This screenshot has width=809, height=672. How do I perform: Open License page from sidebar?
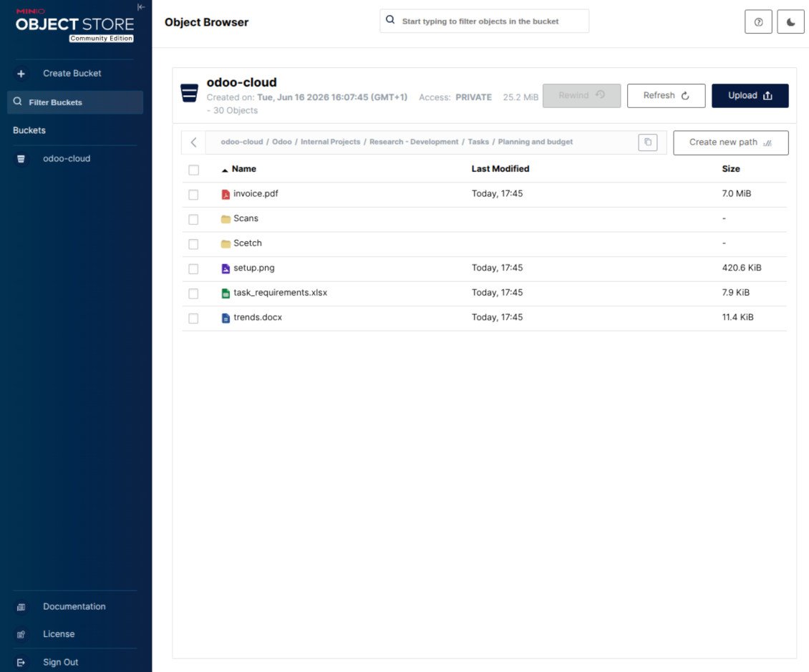pyautogui.click(x=59, y=634)
